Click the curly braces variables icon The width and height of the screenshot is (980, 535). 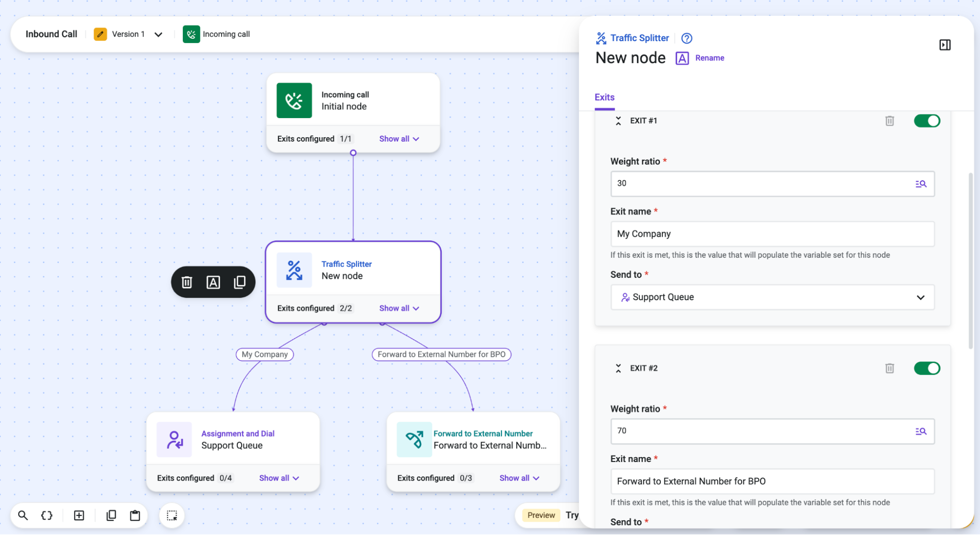47,515
